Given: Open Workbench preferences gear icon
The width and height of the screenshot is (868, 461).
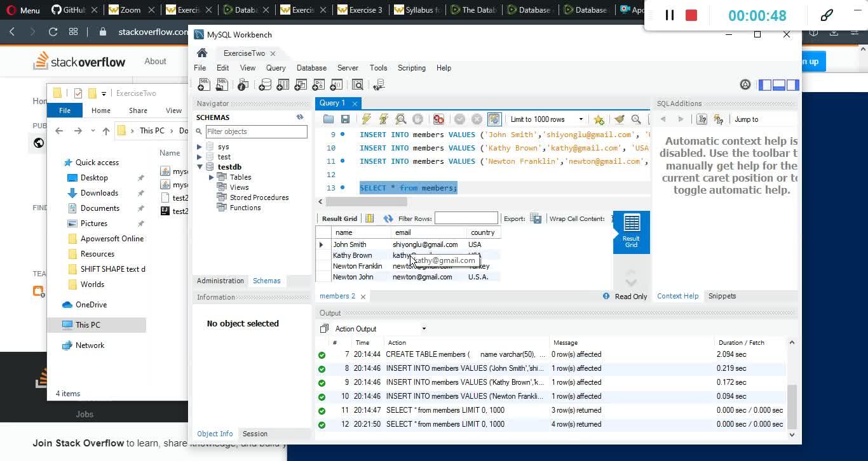Looking at the screenshot, I should pos(745,84).
